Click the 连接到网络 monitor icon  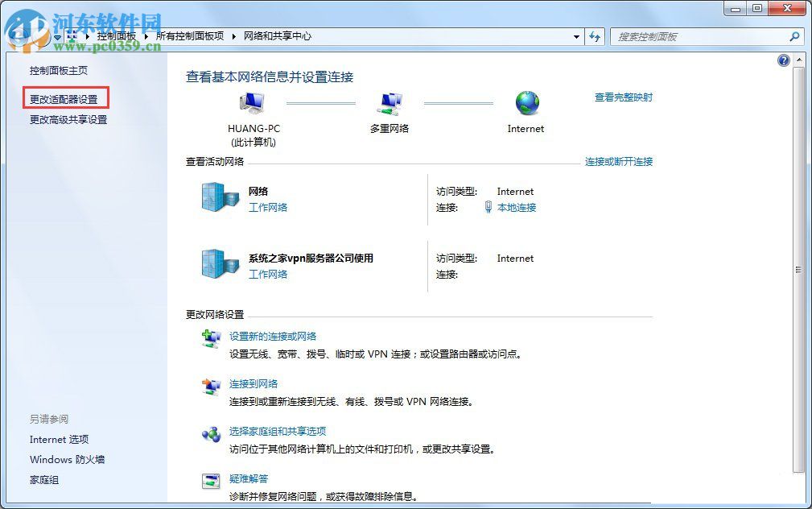click(x=211, y=387)
